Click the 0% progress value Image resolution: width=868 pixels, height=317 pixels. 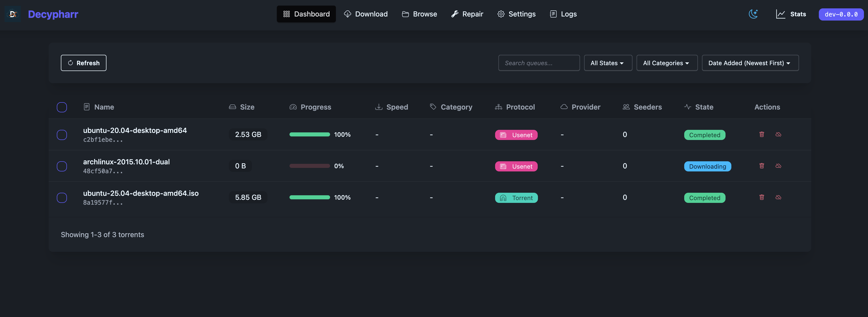tap(339, 166)
